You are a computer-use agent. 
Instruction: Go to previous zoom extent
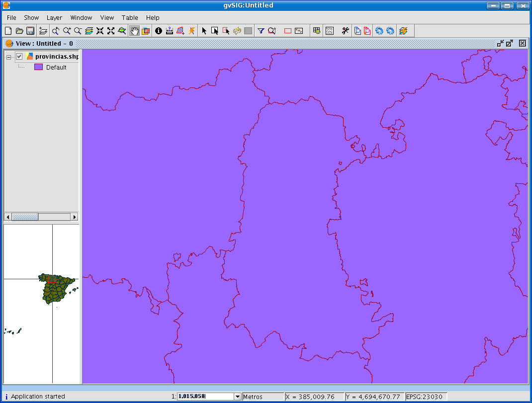[56, 31]
